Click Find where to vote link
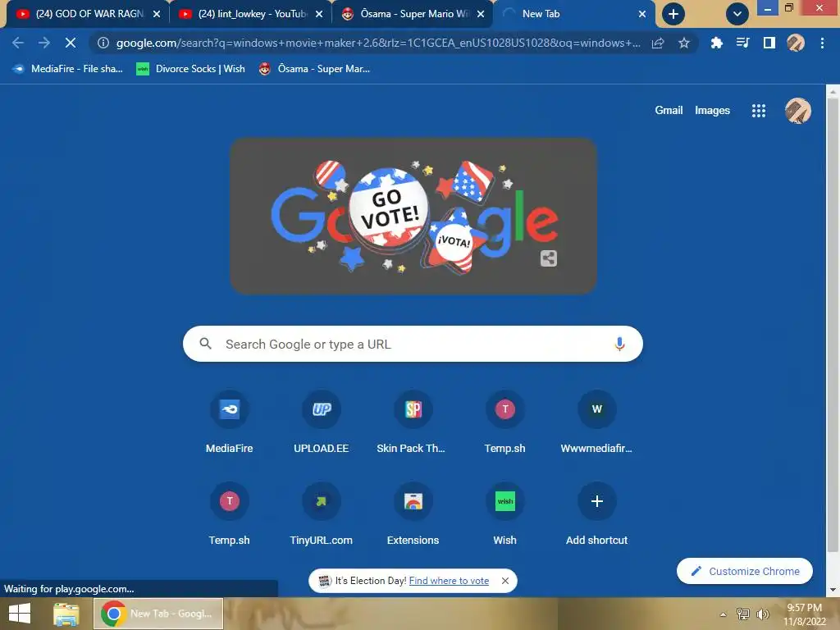This screenshot has height=630, width=840. coord(449,581)
